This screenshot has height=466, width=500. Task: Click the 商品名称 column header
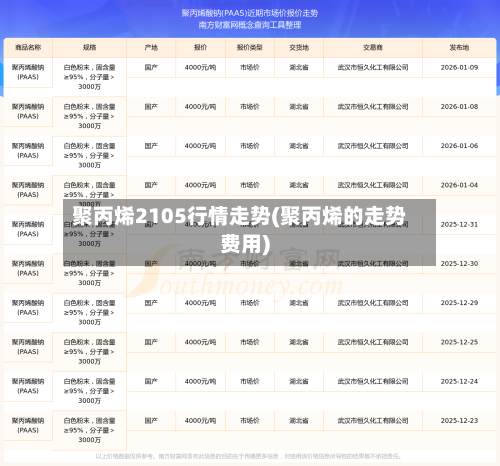point(28,48)
